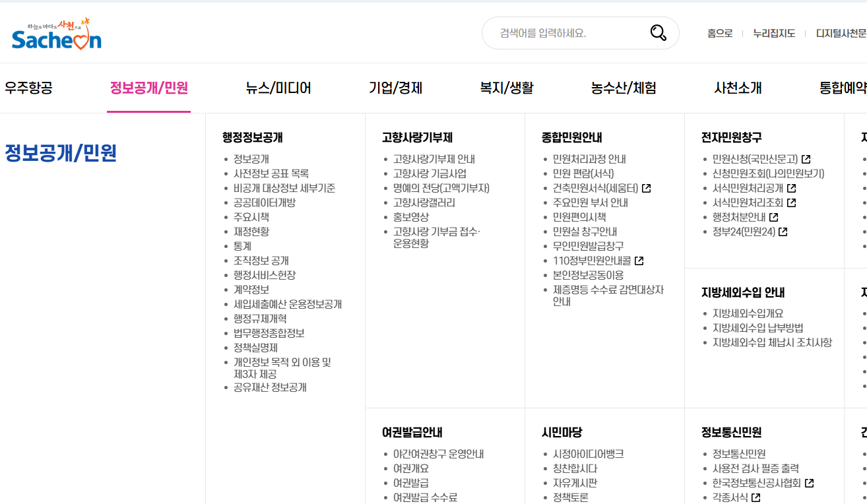Click external link icon beside 행정처분안내
Screen dimensions: 867x504
(x=773, y=217)
